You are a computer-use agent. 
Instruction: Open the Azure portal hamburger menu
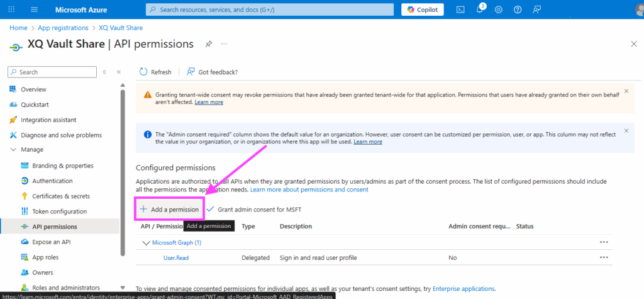tap(34, 9)
